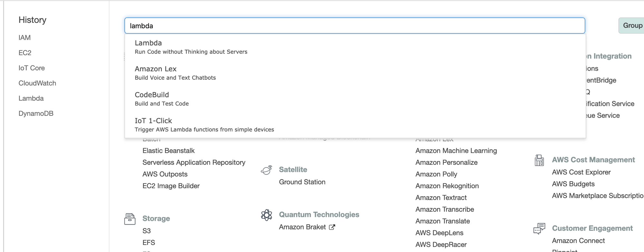Open the S3 link under Storage

(x=147, y=231)
